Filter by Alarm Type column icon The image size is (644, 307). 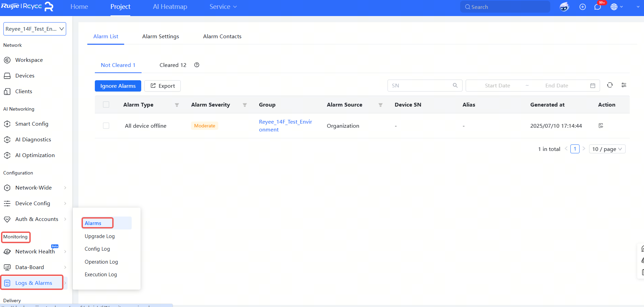click(x=177, y=105)
